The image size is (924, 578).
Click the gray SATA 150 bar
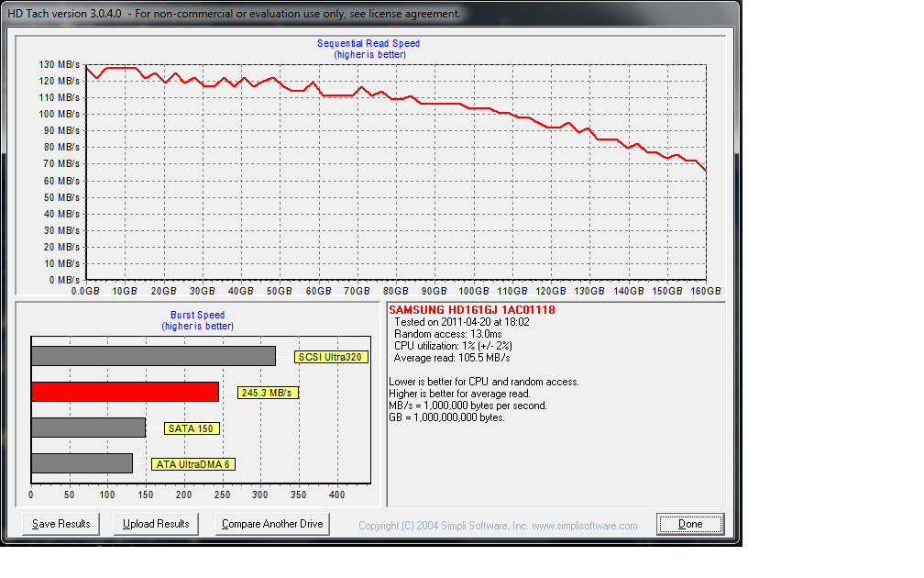pos(88,428)
